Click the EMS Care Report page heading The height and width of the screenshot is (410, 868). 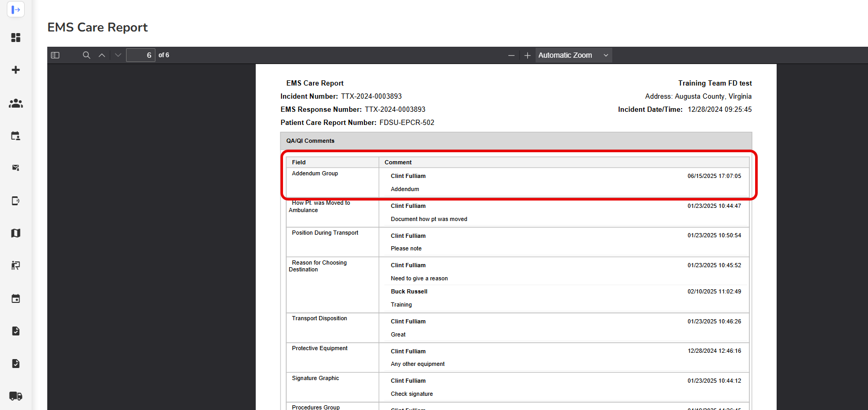coord(98,27)
